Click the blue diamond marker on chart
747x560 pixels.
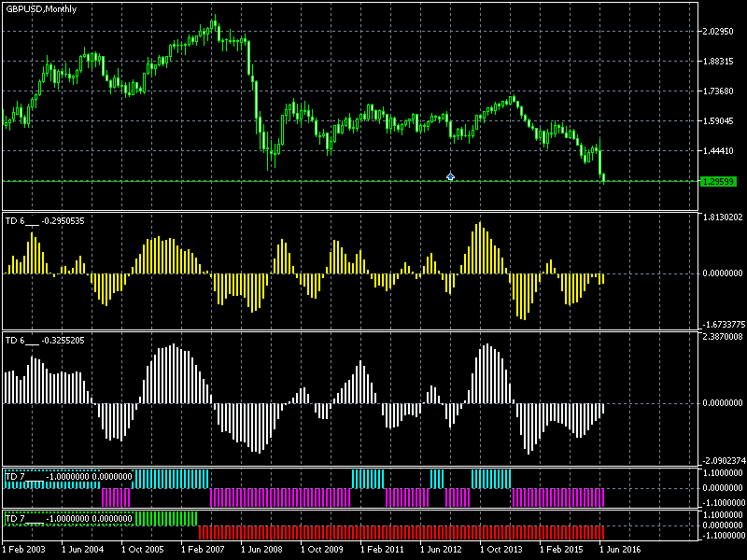pyautogui.click(x=450, y=176)
